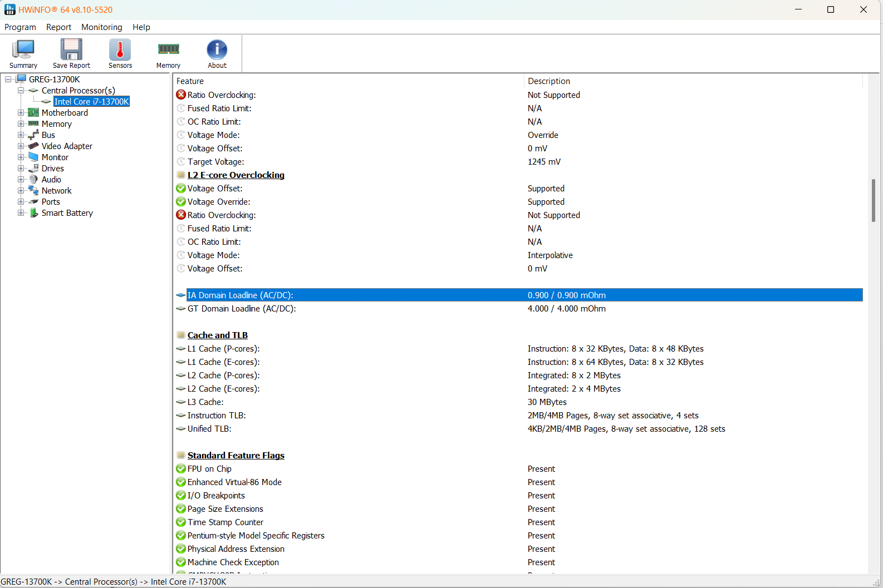This screenshot has height=588, width=883.
Task: Click the folder icon beside Standard Feature Flags
Action: pos(181,455)
